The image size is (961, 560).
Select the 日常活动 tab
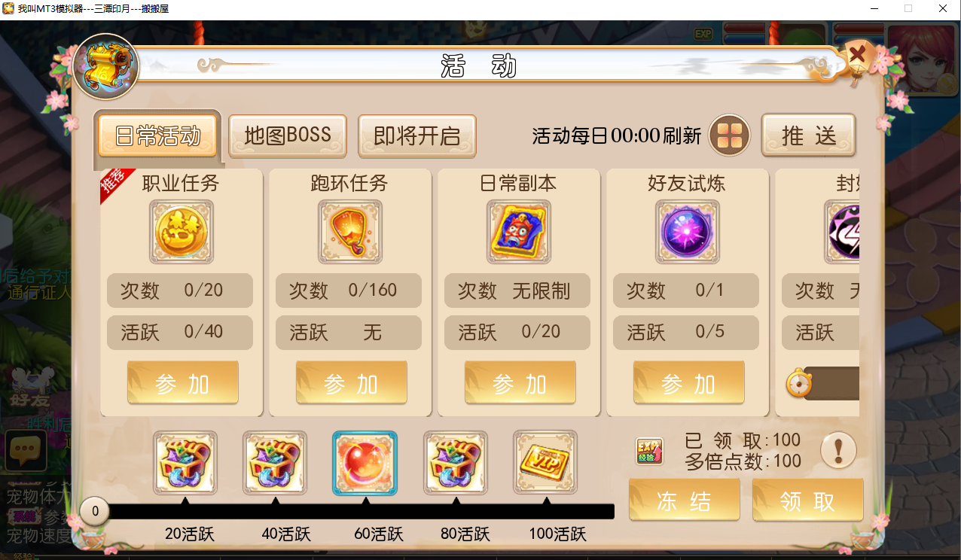[x=158, y=136]
